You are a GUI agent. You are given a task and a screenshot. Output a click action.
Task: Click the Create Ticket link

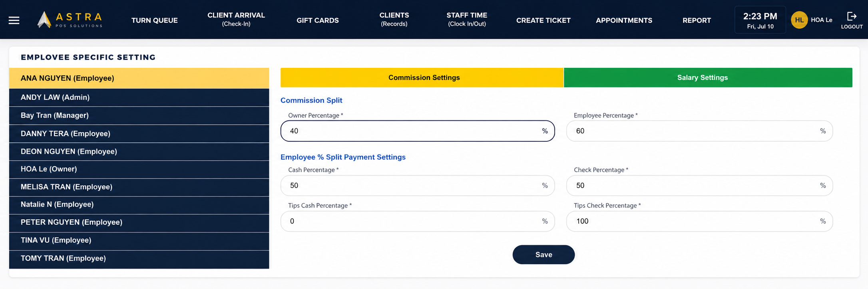click(543, 20)
